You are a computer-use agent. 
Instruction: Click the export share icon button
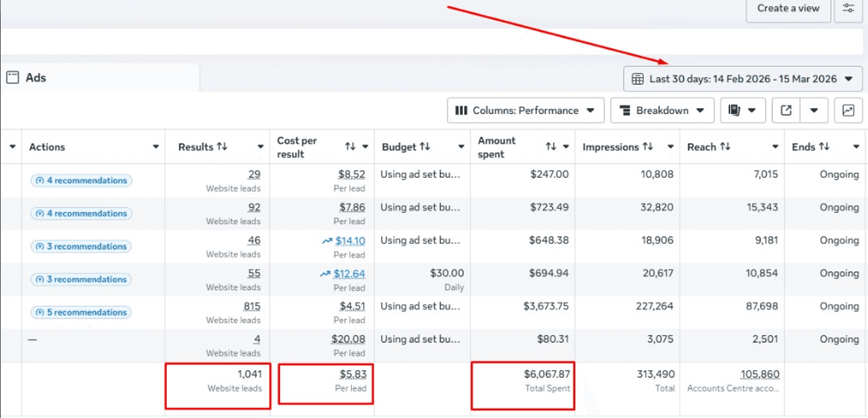click(787, 111)
